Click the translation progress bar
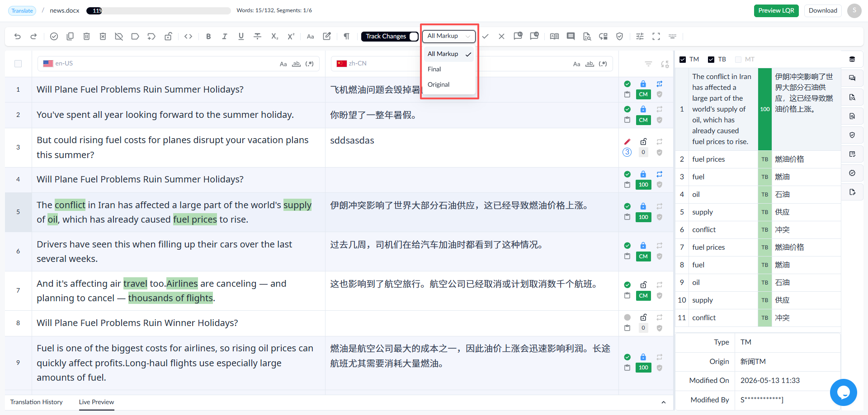 pyautogui.click(x=159, y=11)
